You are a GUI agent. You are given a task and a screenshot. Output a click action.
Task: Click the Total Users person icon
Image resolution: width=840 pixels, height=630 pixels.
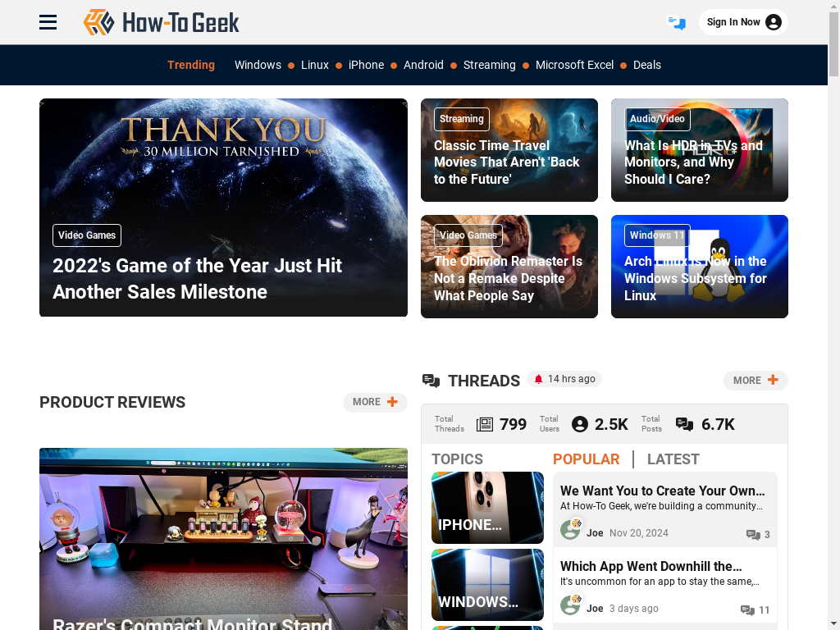(x=580, y=424)
